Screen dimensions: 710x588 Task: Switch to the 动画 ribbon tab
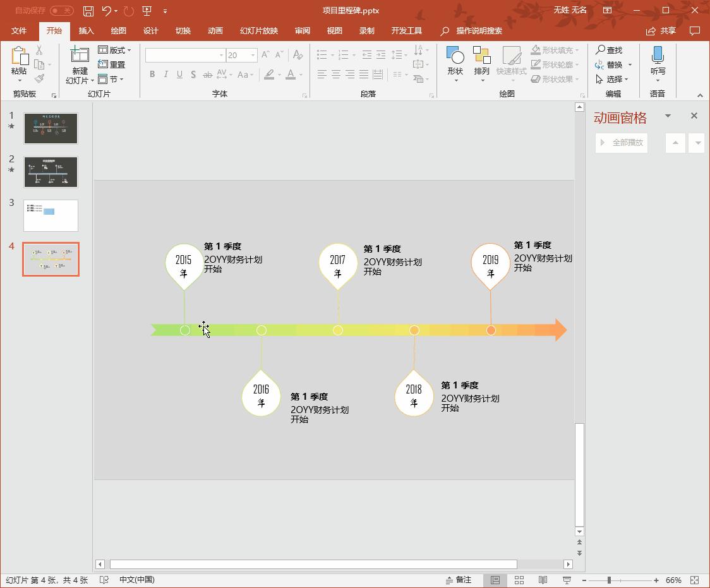point(215,30)
